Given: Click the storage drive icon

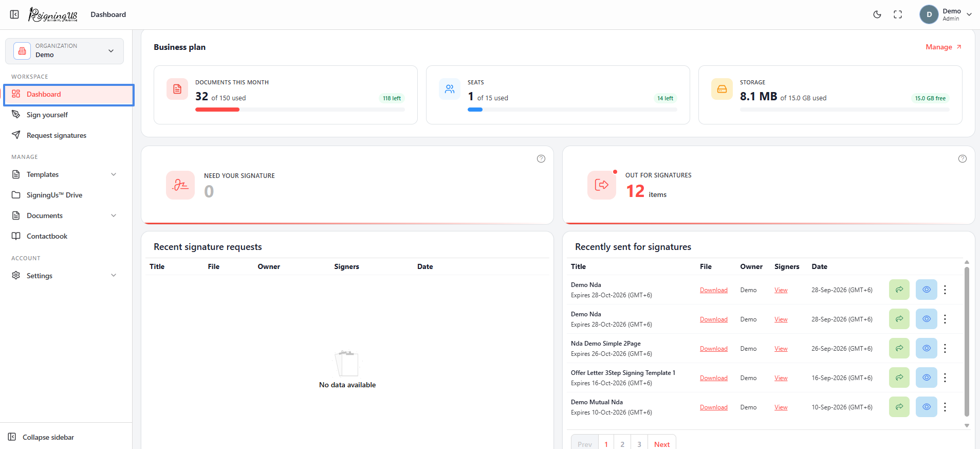Looking at the screenshot, I should [x=722, y=89].
